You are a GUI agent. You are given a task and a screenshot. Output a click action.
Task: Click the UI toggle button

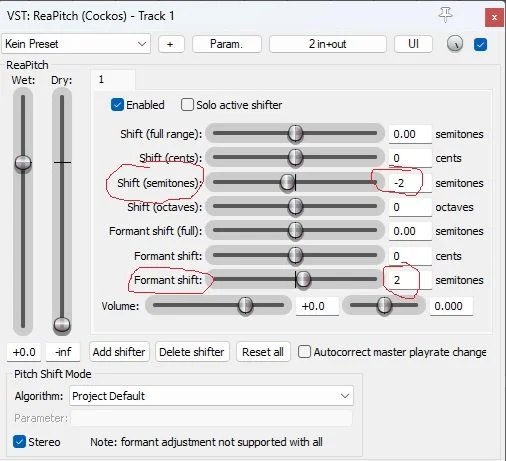click(413, 44)
